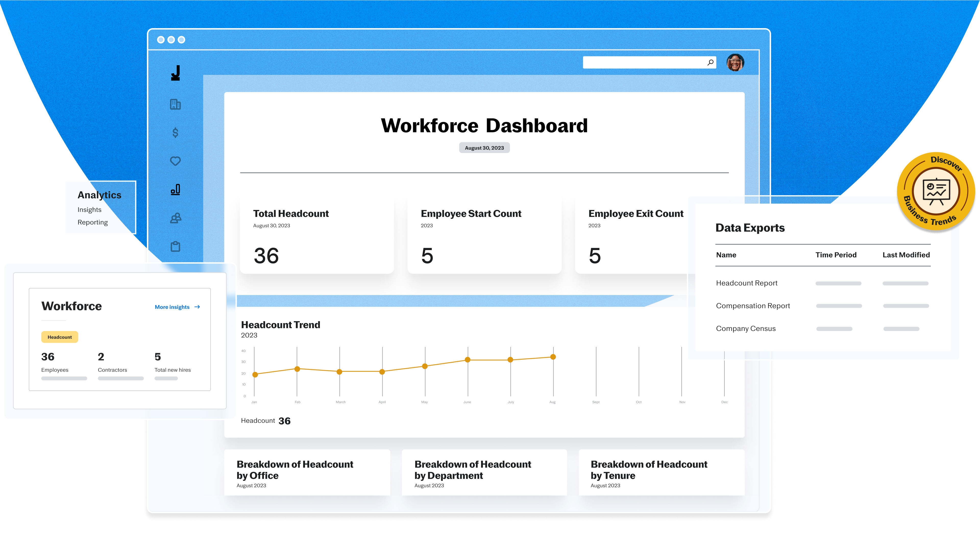Select Reporting under Analytics menu
980x552 pixels.
(92, 222)
